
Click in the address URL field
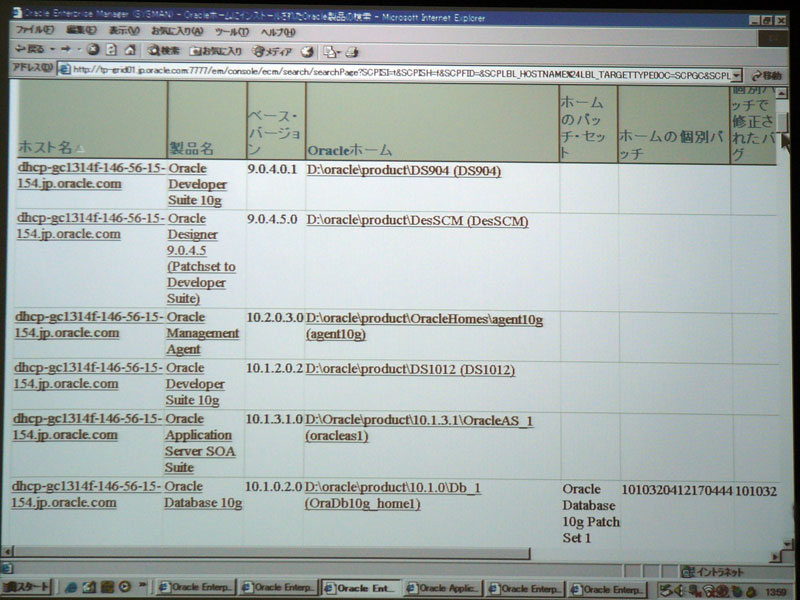tap(401, 72)
